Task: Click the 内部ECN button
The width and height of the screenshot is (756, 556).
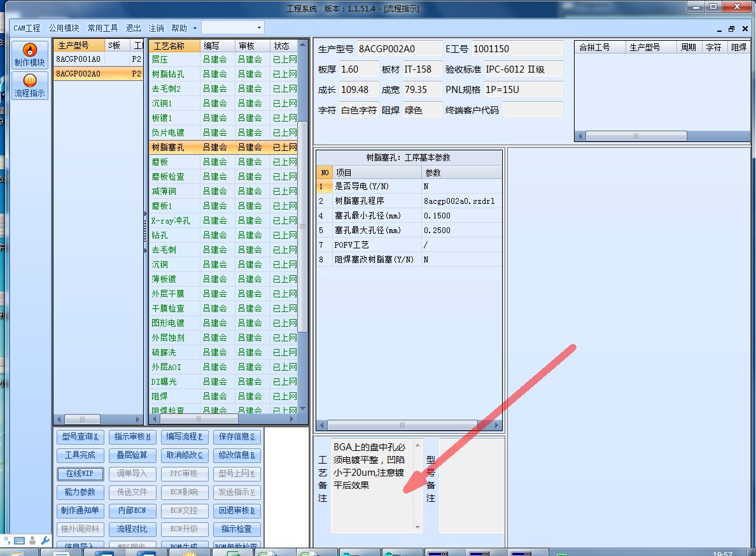Action: [132, 511]
